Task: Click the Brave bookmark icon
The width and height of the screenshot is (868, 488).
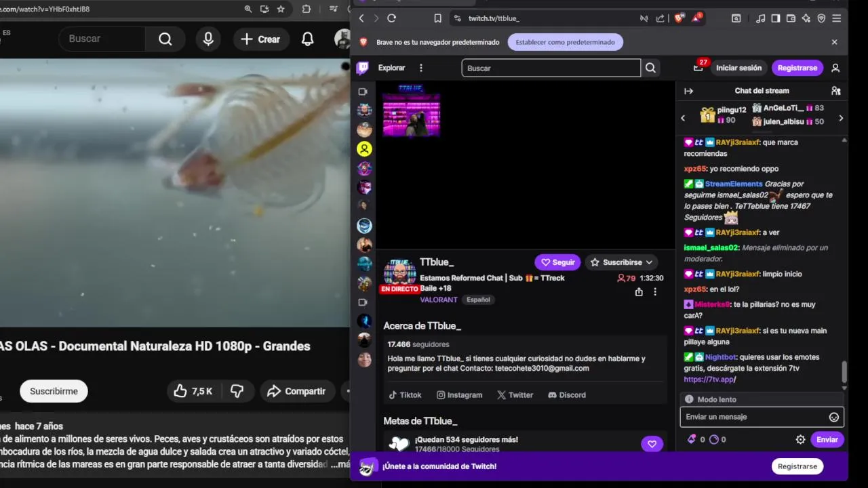Action: coord(437,18)
